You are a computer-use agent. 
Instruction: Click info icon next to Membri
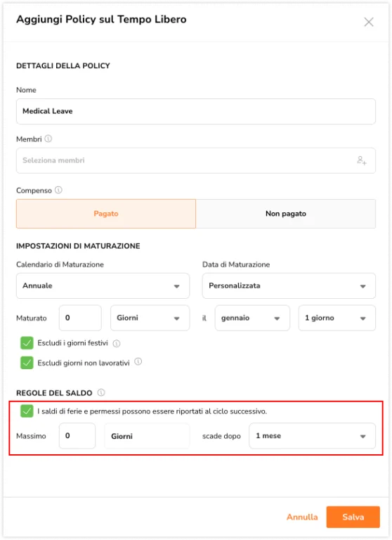click(48, 139)
